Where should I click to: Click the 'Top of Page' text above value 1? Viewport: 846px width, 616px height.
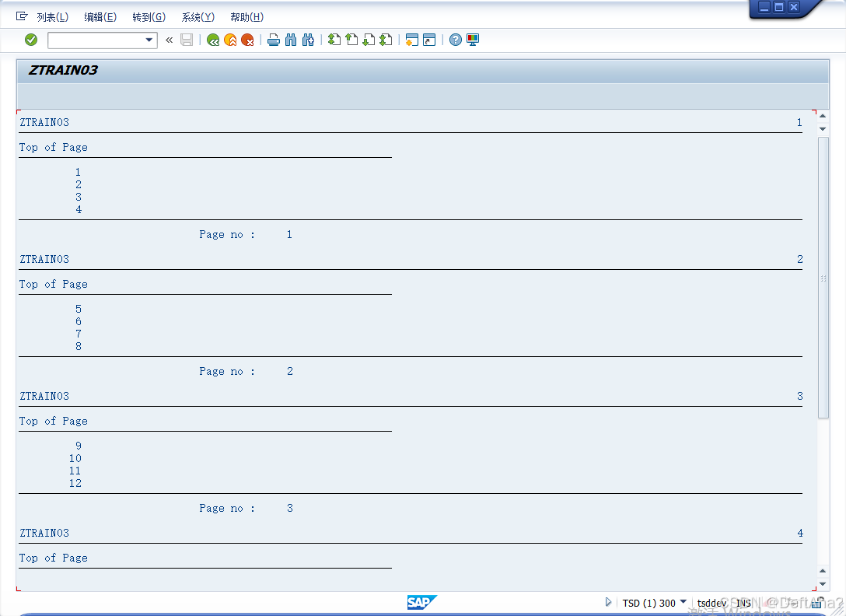pos(54,147)
